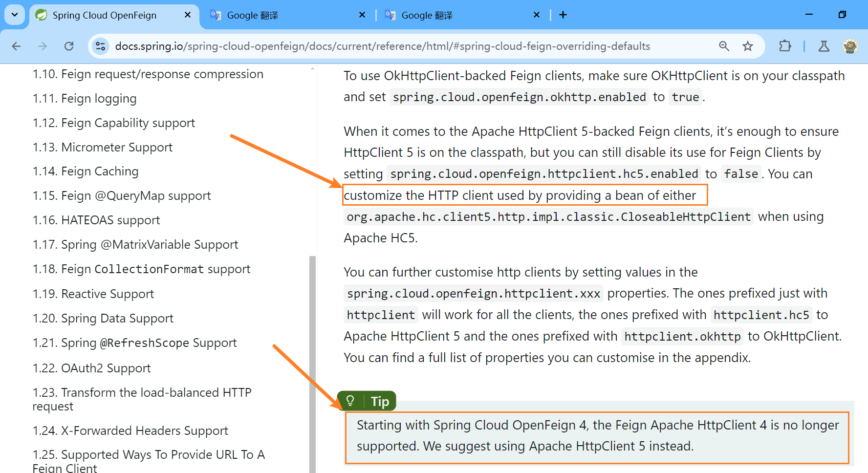Open 1.16 HATEOAS support section
Screen dimensions: 868x473
tap(96, 220)
